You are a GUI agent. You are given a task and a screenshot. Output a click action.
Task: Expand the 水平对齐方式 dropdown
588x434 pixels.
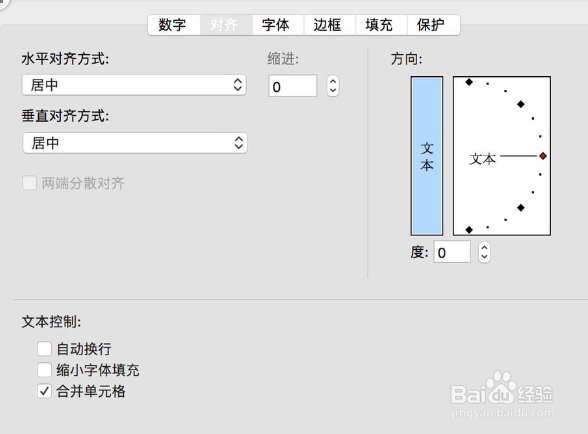[x=134, y=85]
